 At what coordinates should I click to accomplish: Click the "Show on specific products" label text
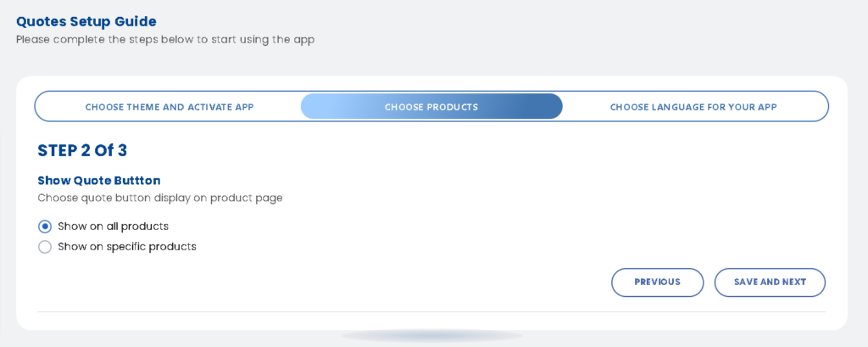coord(127,247)
